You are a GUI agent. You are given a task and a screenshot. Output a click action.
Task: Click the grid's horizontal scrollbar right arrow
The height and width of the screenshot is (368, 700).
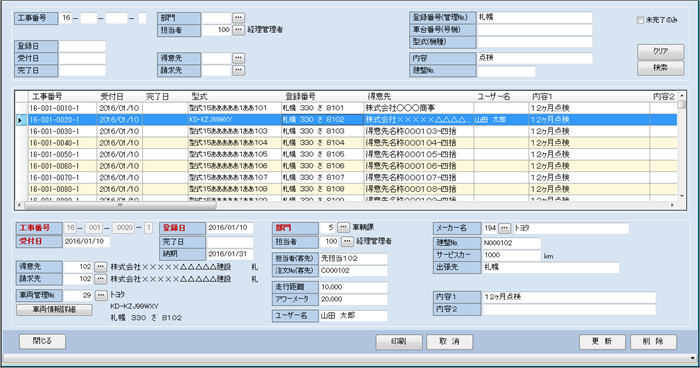[x=672, y=205]
